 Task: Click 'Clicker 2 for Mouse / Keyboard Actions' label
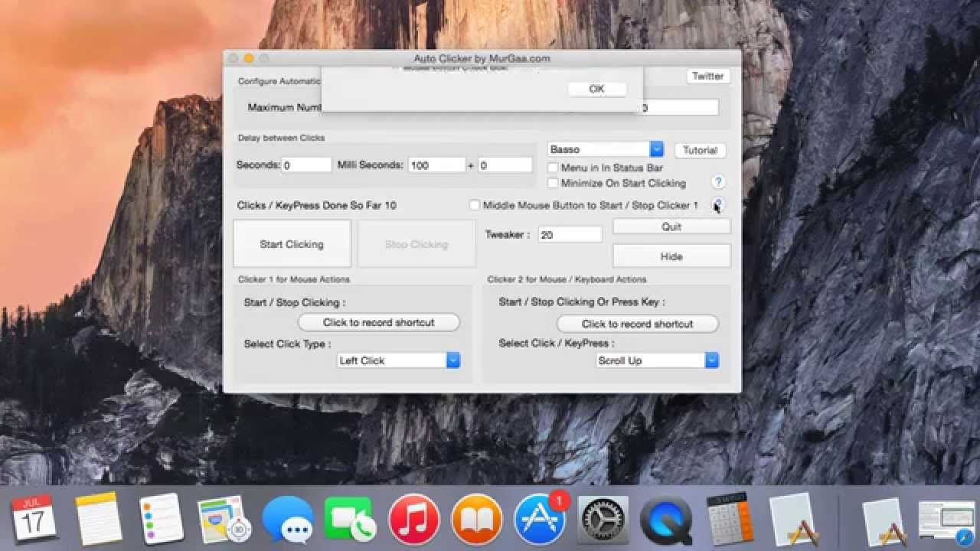click(567, 279)
